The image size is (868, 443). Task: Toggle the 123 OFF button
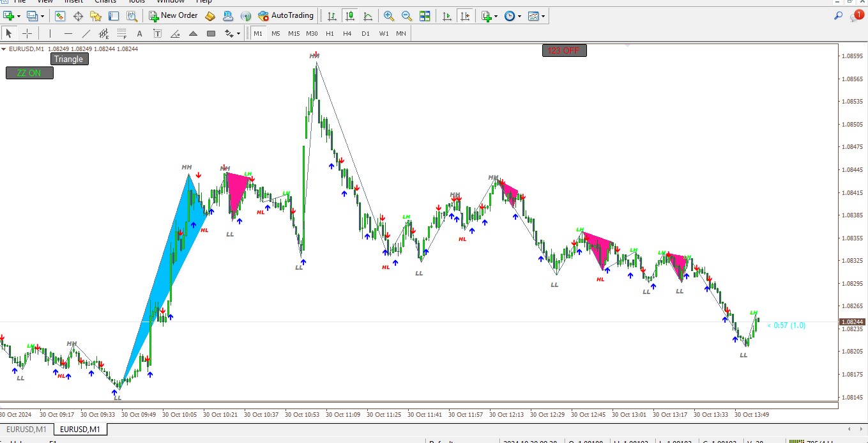pos(565,51)
